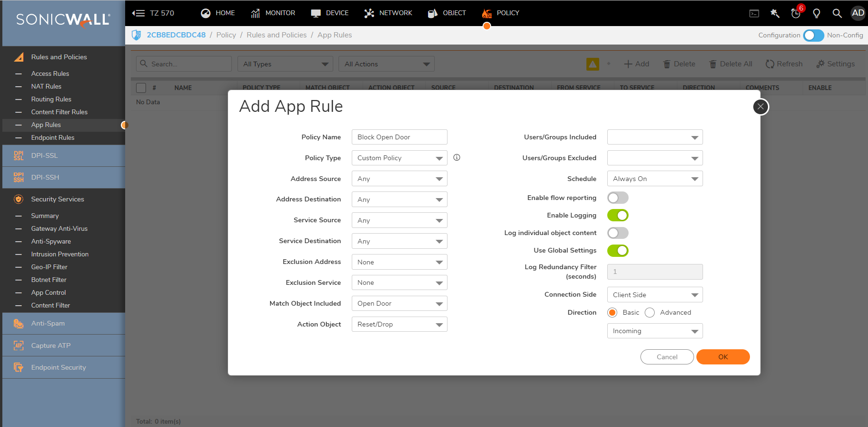The image size is (868, 427).
Task: Click the Log Redundancy Filter seconds field
Action: (x=655, y=272)
